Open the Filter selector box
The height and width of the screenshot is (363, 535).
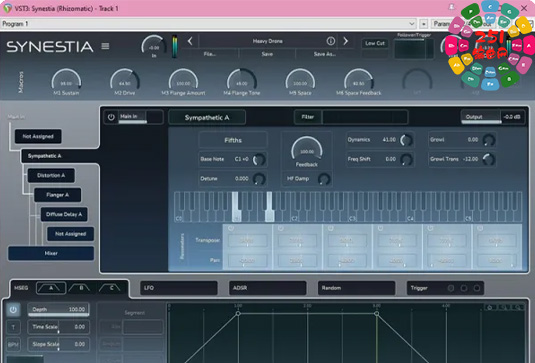(364, 117)
